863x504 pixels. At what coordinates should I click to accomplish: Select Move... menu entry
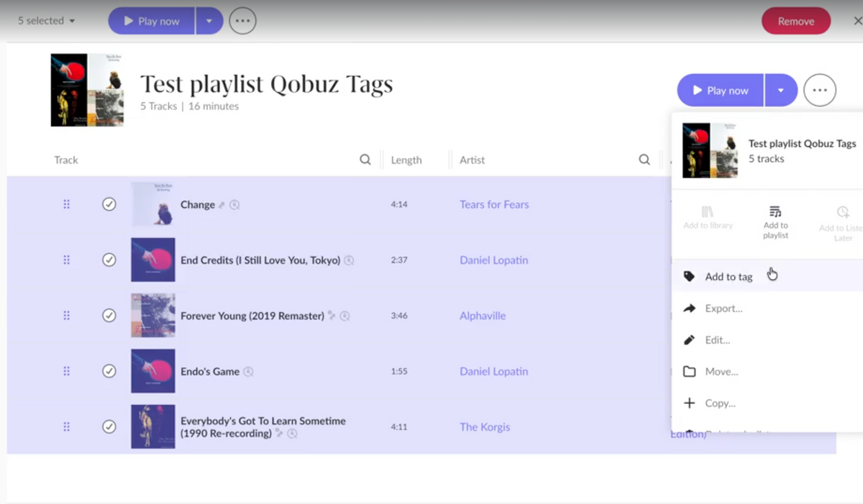[x=767, y=371]
